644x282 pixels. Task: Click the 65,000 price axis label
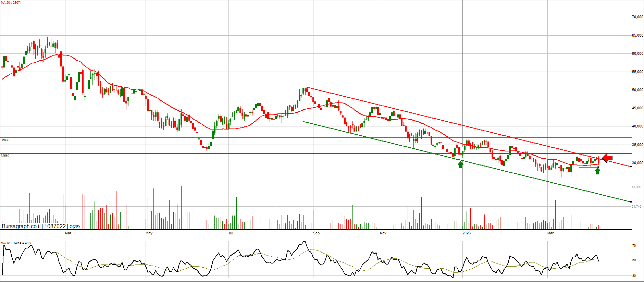pyautogui.click(x=637, y=35)
